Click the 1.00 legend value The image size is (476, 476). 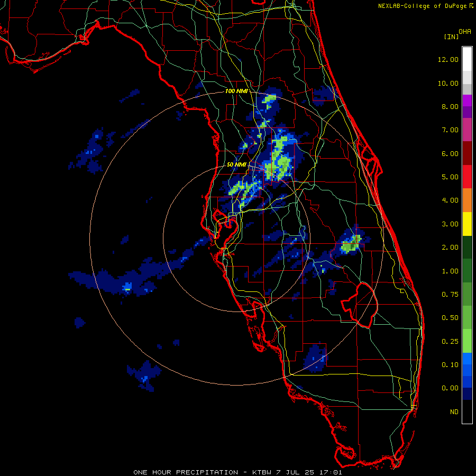pos(450,271)
